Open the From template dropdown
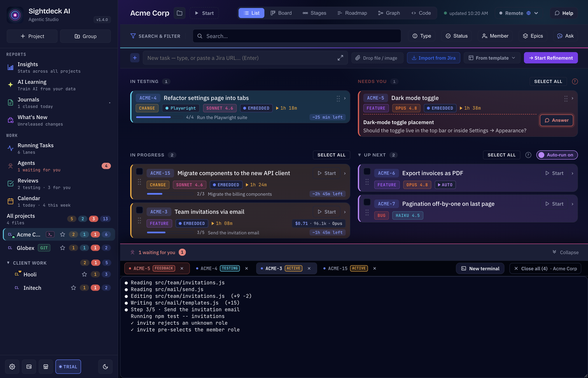Viewport: 588px width, 378px height. (492, 58)
